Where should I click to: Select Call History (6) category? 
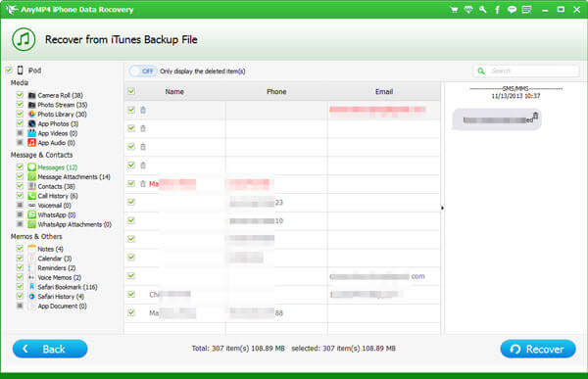[58, 196]
